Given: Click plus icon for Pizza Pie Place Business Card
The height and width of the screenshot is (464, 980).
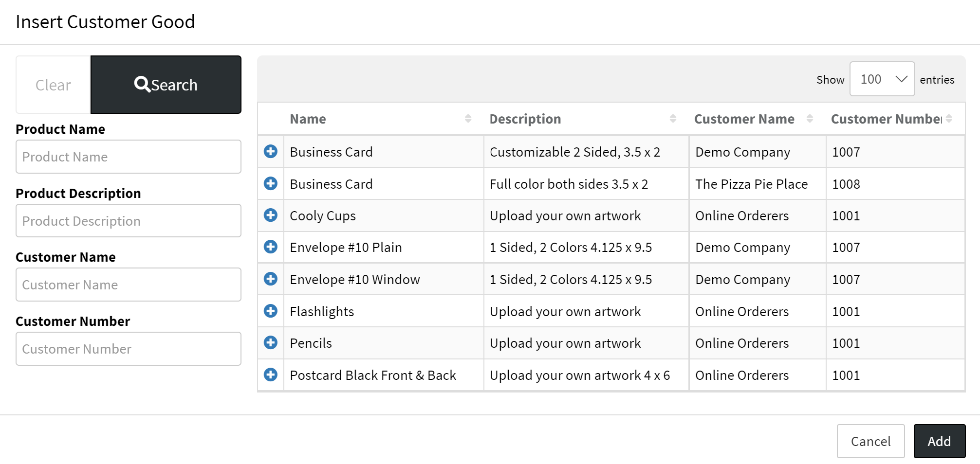Looking at the screenshot, I should 271,183.
